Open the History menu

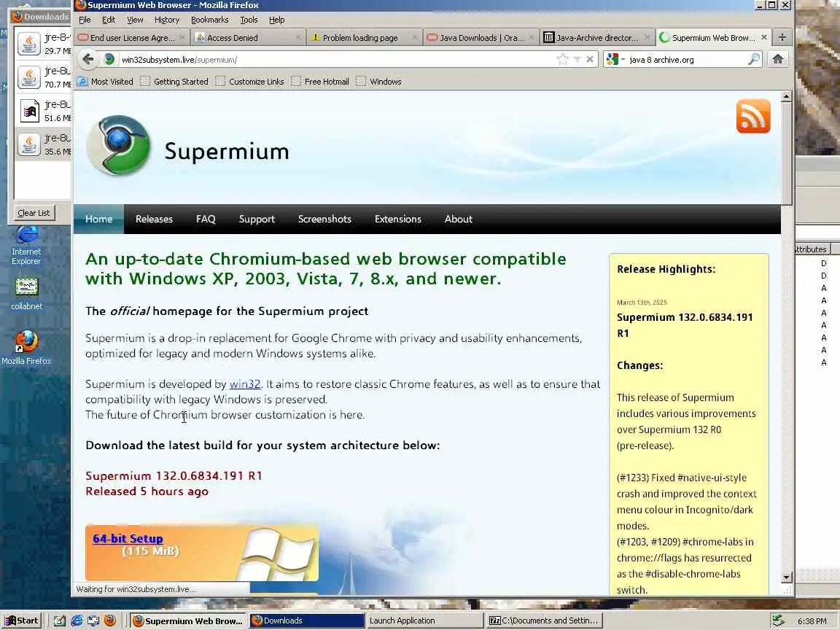point(166,20)
